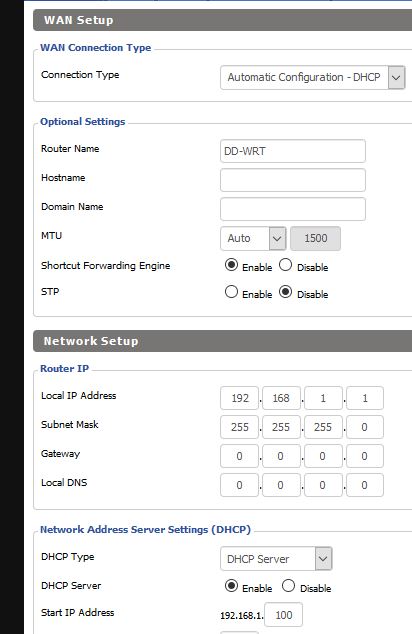Click Gateway second octet field
Image resolution: width=412 pixels, height=634 pixels.
[x=281, y=456]
